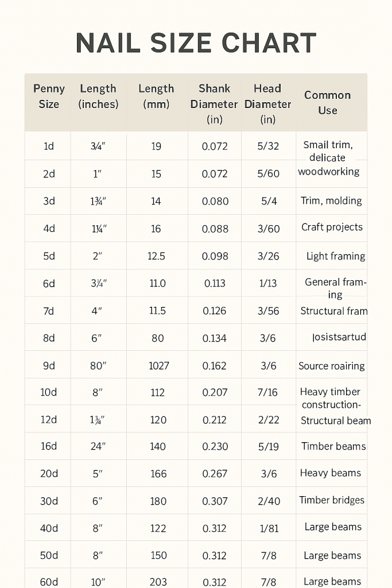
Task: Click the Light framing use cell
Action: pos(336,256)
